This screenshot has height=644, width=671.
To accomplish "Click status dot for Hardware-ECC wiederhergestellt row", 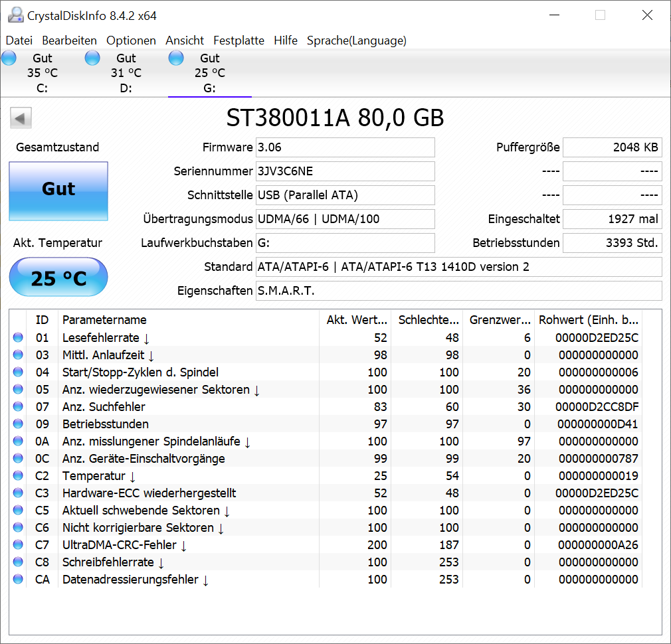I will 18,493.
